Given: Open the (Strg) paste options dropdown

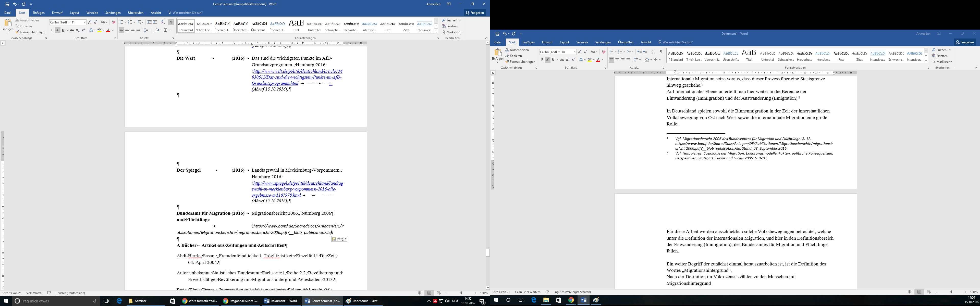Looking at the screenshot, I should tap(339, 239).
